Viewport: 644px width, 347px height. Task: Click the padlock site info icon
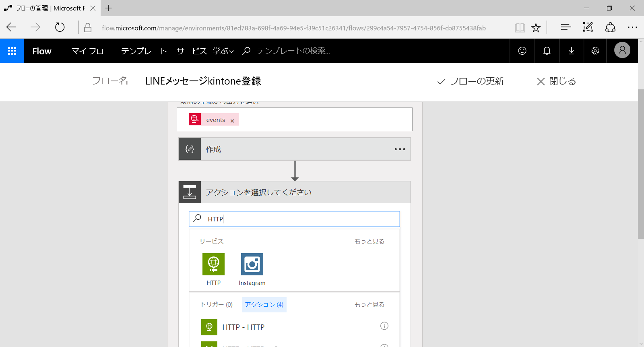pyautogui.click(x=88, y=28)
